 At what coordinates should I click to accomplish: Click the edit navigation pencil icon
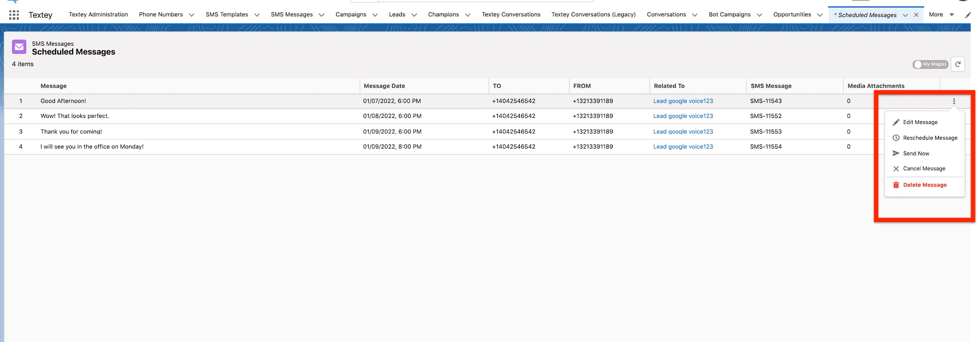[968, 15]
